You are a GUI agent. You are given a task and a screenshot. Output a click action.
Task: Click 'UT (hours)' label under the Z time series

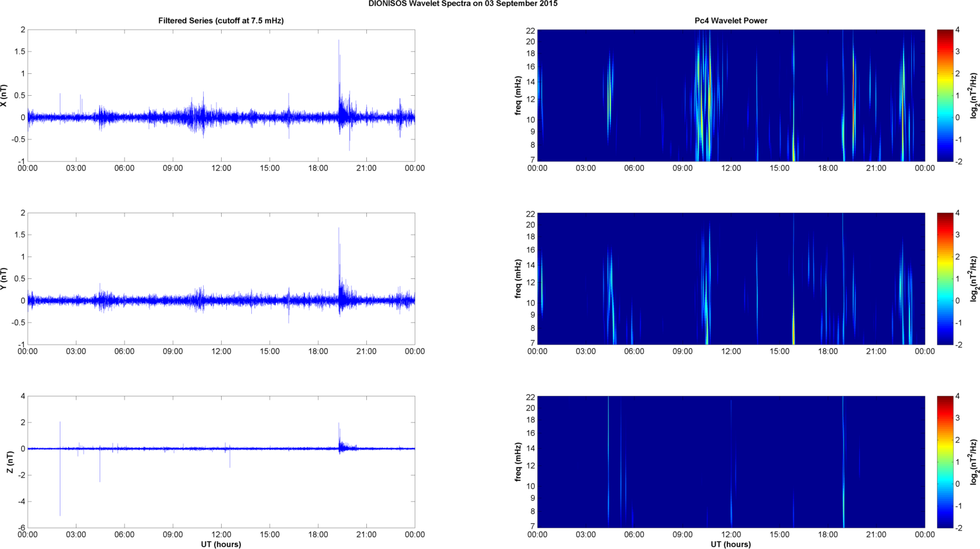pos(221,544)
